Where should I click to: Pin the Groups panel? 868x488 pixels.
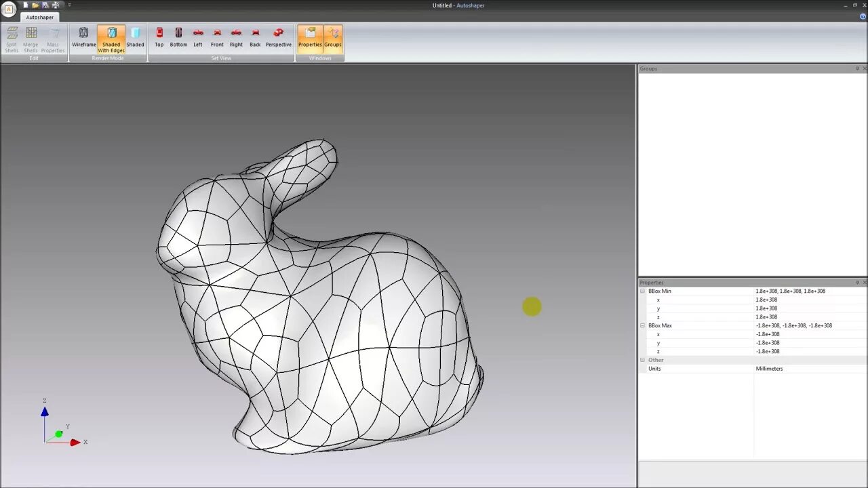click(857, 68)
